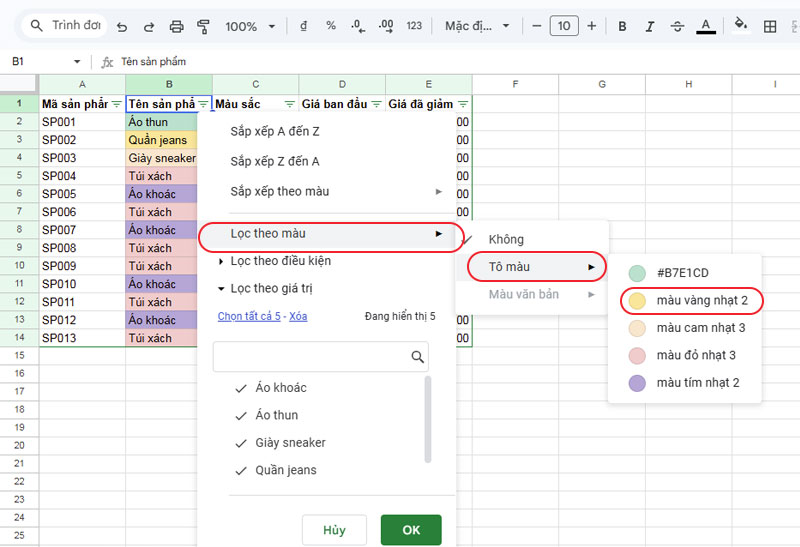Click the formula bar text Tên sản phẩm

click(x=153, y=62)
